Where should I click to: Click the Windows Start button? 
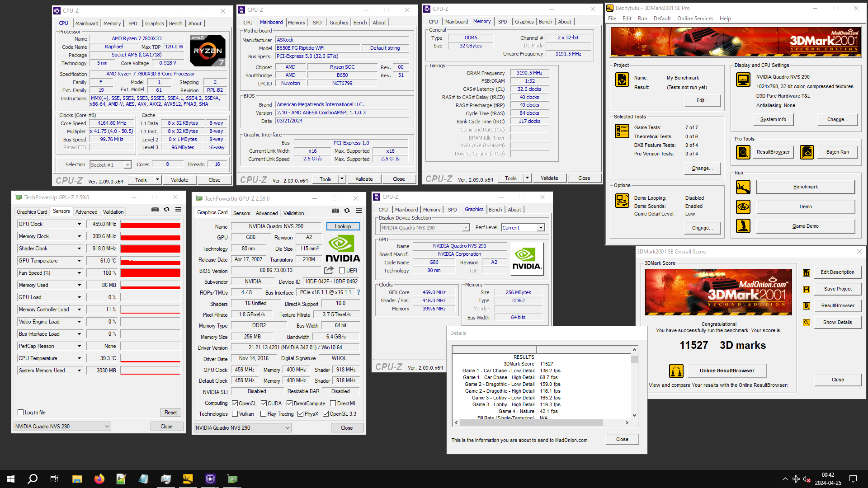click(11, 479)
